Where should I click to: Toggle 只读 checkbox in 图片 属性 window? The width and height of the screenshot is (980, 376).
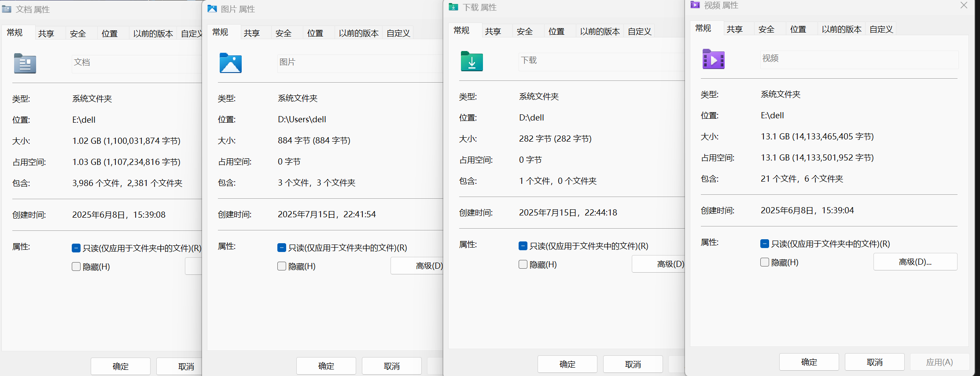(281, 248)
